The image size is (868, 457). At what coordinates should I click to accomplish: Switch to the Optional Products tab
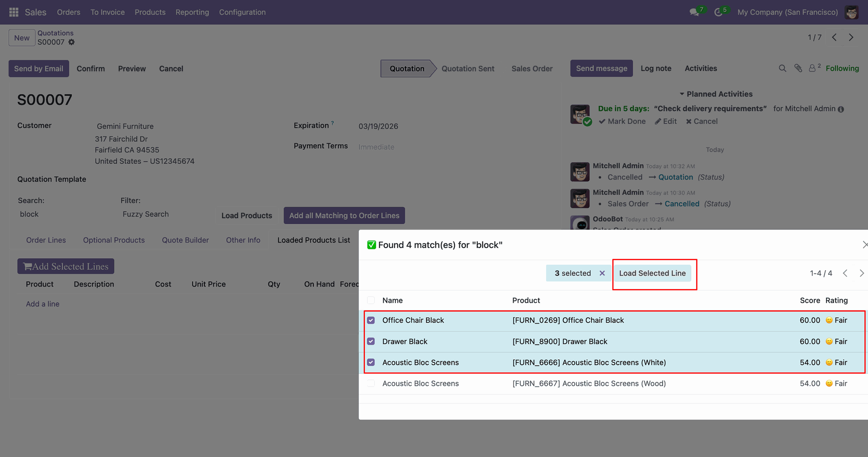click(114, 240)
